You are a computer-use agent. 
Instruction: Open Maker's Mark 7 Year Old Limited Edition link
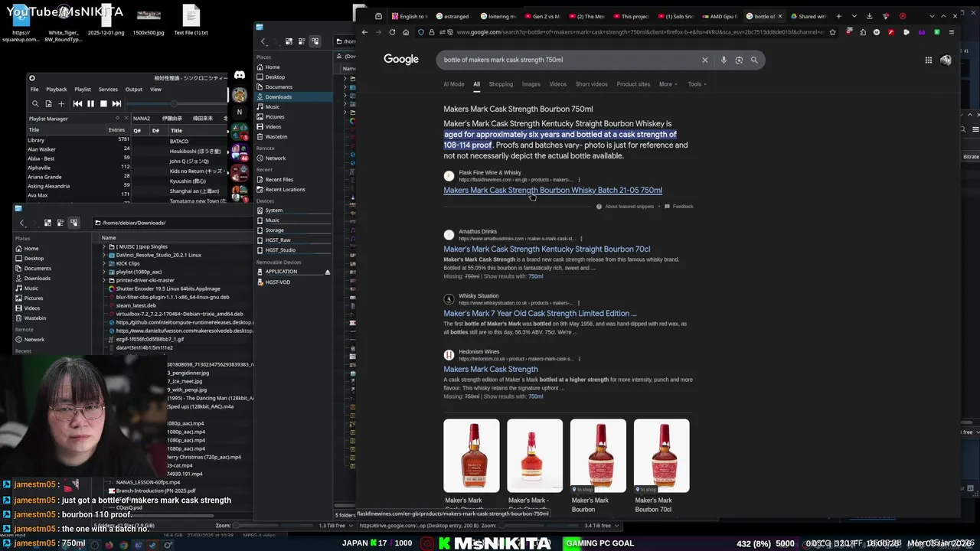click(x=540, y=313)
